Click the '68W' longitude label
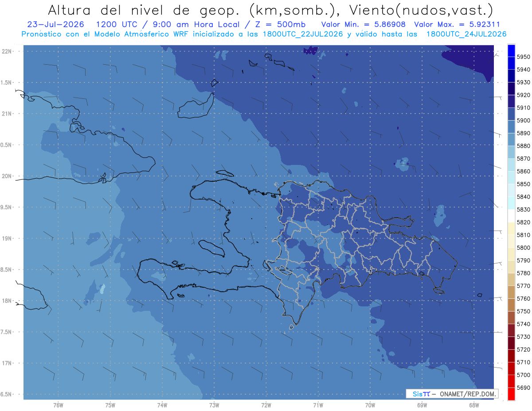This screenshot has width=532, height=411. click(474, 405)
